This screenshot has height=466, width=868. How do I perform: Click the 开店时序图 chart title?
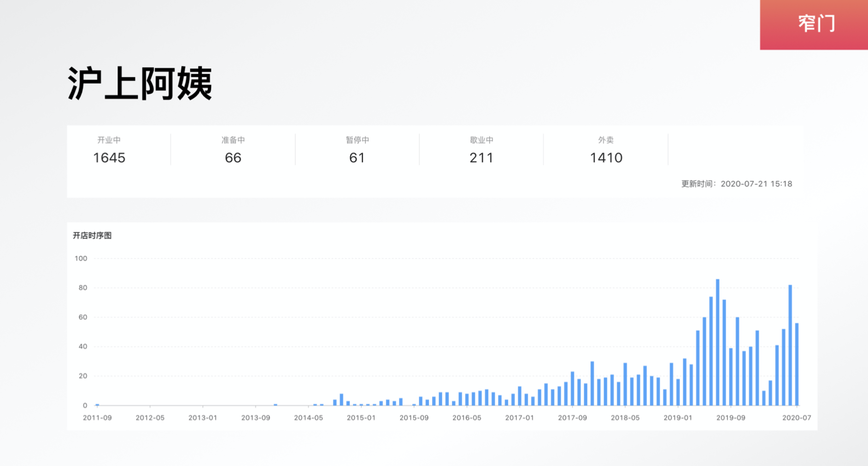pyautogui.click(x=92, y=235)
